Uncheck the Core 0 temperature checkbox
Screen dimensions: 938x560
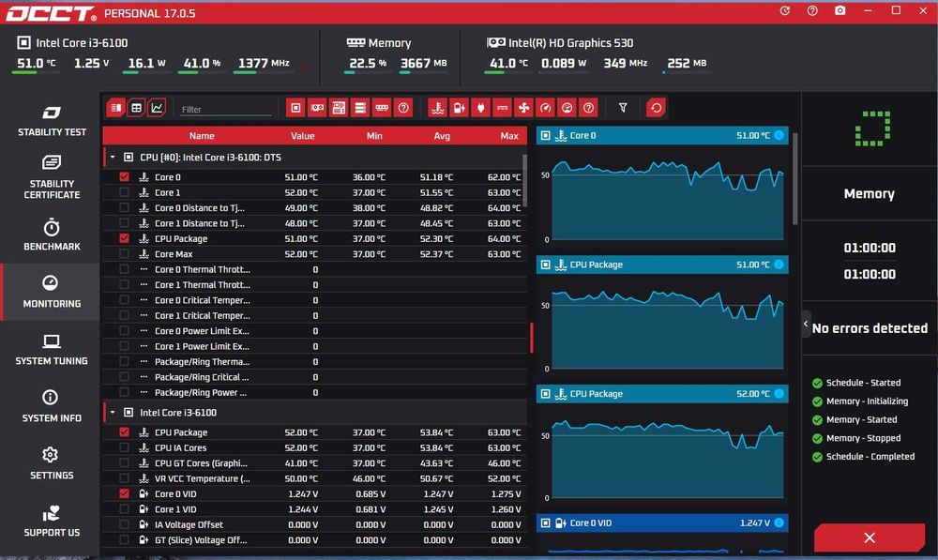tap(124, 177)
